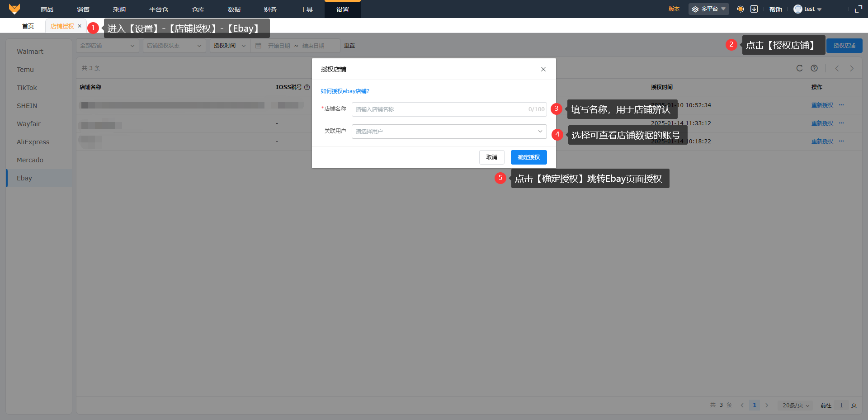Toggle fullscreen with the expand icon
This screenshot has width=868, height=420.
click(x=859, y=9)
